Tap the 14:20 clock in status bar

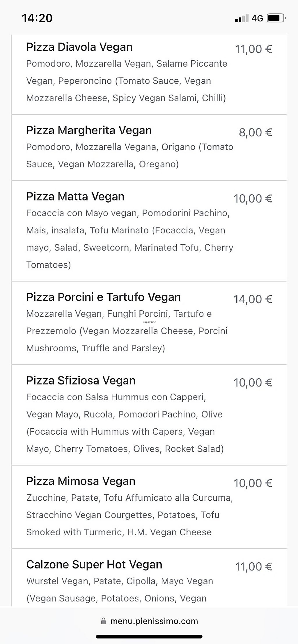37,18
